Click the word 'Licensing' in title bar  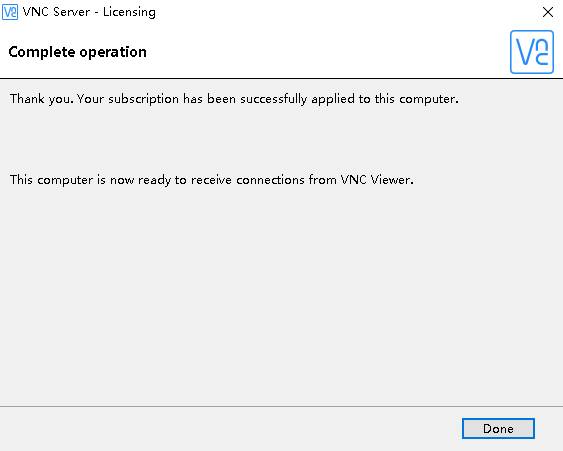click(x=129, y=12)
